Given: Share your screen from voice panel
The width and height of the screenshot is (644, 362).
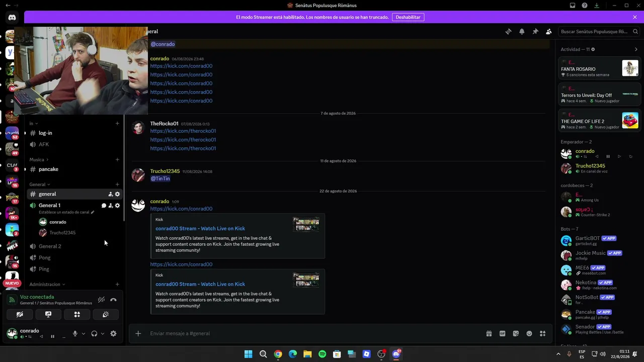Looking at the screenshot, I should click(48, 314).
